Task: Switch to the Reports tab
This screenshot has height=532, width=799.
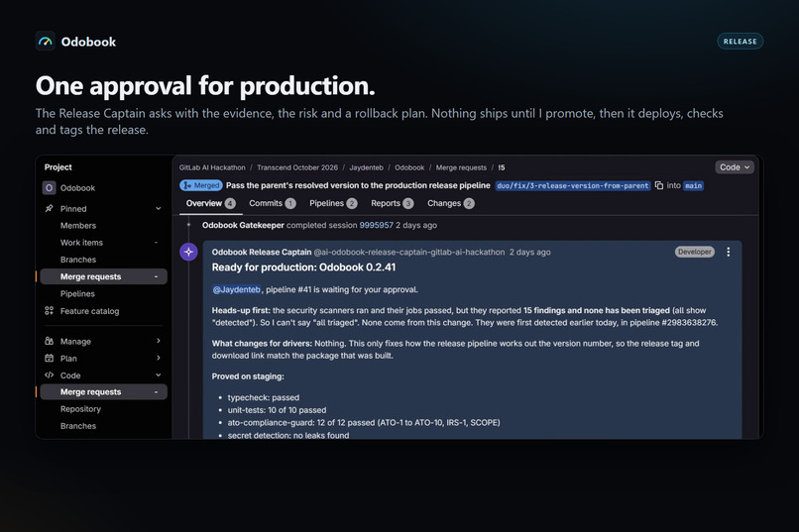Action: (392, 203)
